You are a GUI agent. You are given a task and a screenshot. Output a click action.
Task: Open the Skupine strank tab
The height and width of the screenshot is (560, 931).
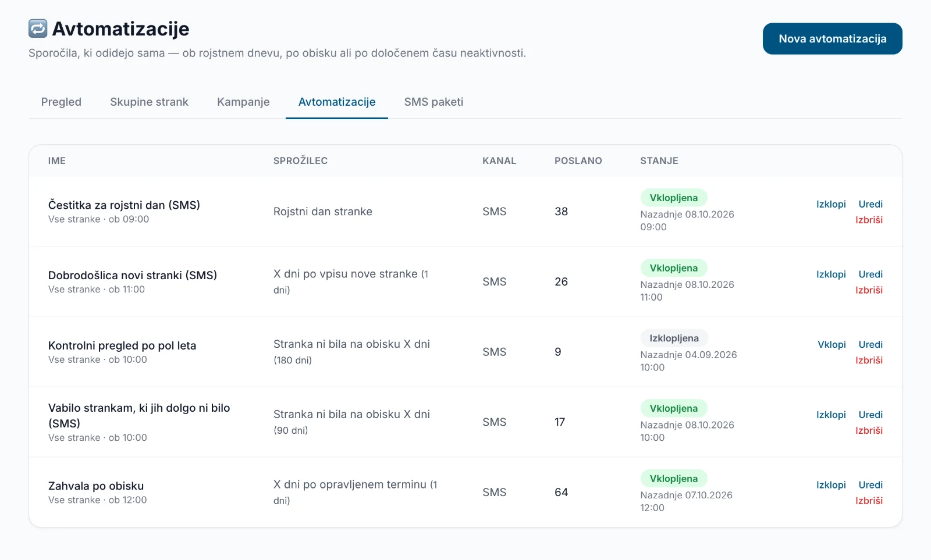149,102
